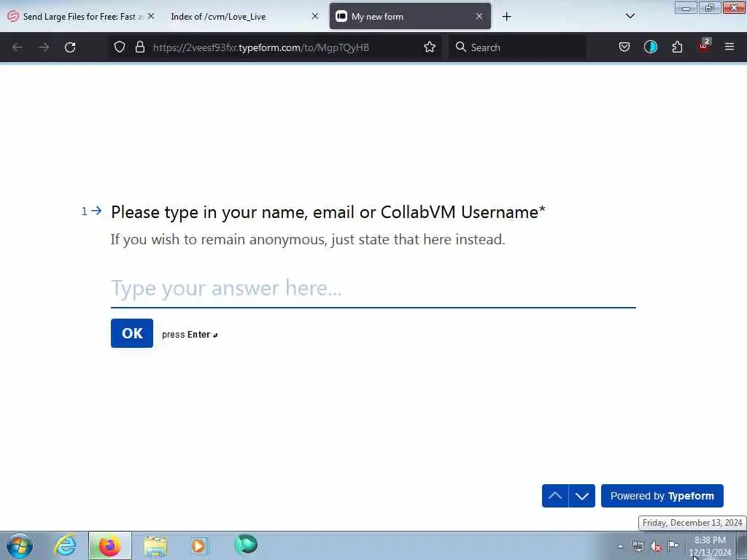Show hidden system tray icons
This screenshot has height=560, width=747.
pyautogui.click(x=620, y=547)
